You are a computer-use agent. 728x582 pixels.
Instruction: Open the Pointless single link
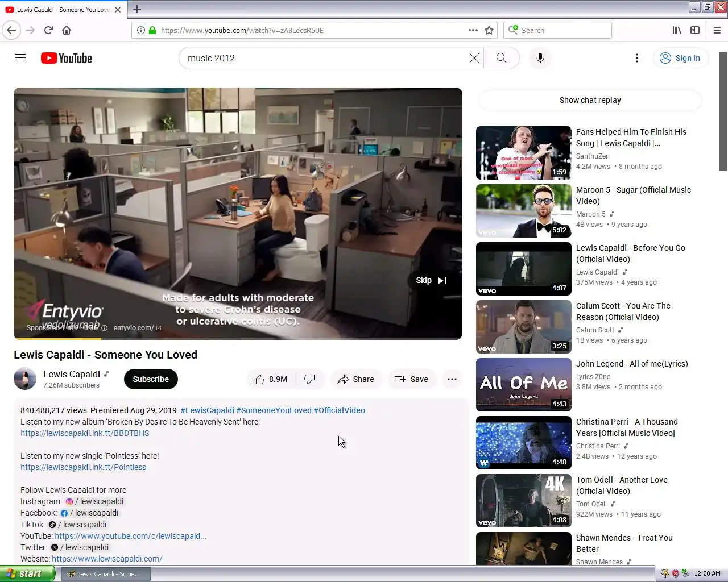83,467
